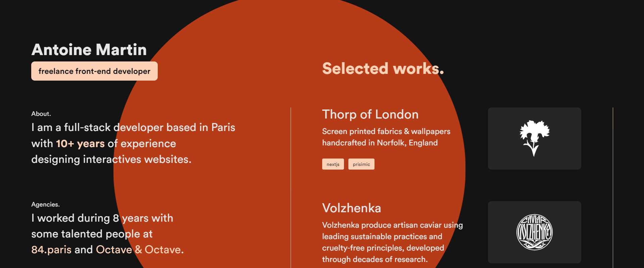Click the Selected works heading

383,69
